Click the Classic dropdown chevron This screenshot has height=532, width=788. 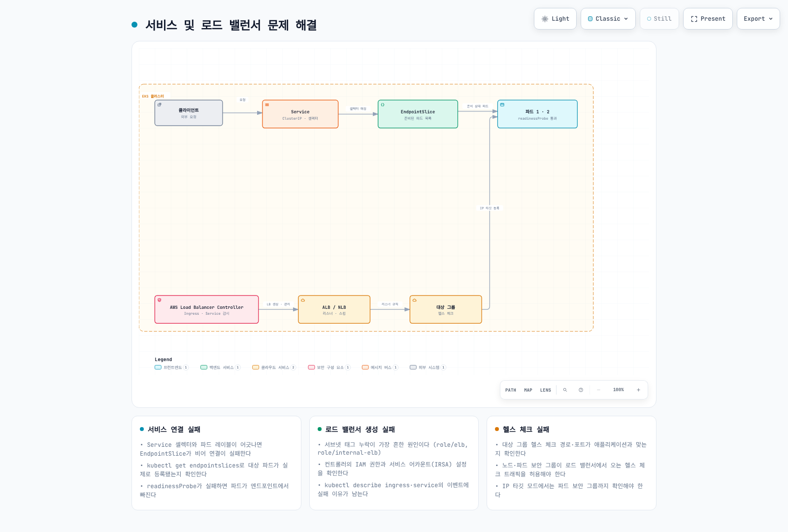[626, 19]
